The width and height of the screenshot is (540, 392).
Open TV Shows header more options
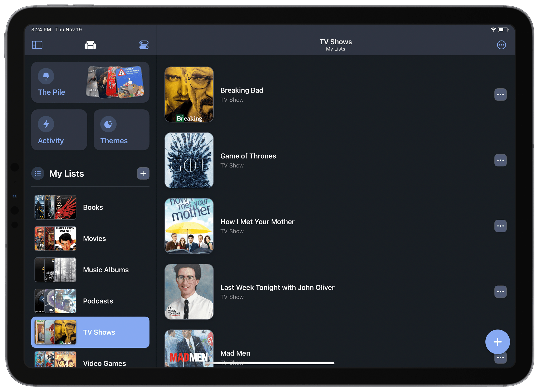pyautogui.click(x=501, y=45)
